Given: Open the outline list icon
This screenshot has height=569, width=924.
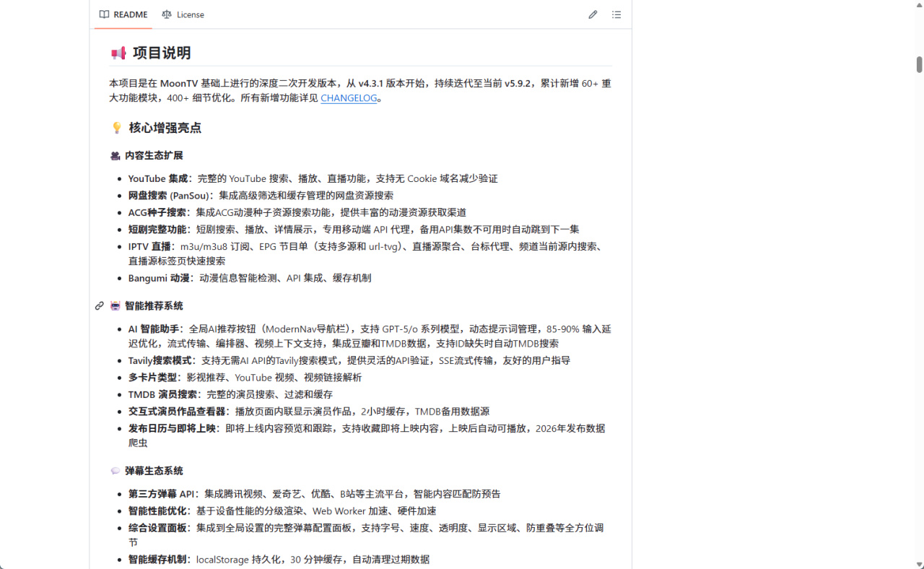Looking at the screenshot, I should 616,14.
